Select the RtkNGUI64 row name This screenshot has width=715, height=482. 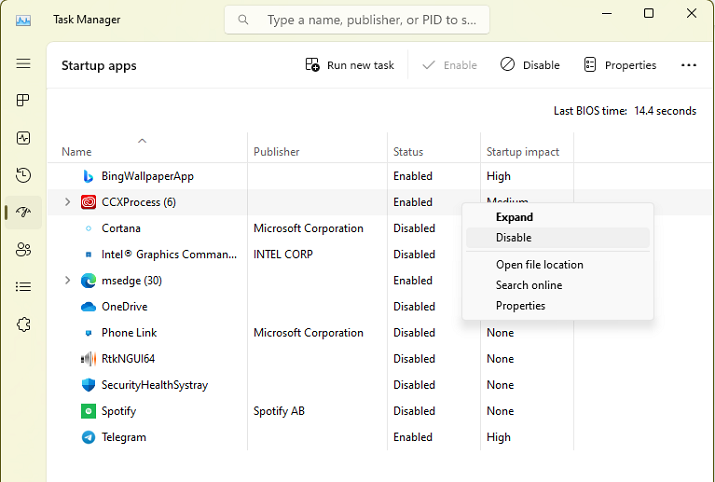tap(128, 359)
